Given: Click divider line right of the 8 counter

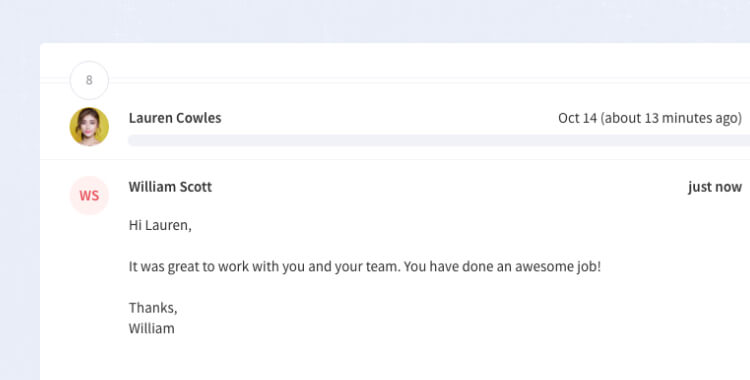Looking at the screenshot, I should point(429,80).
